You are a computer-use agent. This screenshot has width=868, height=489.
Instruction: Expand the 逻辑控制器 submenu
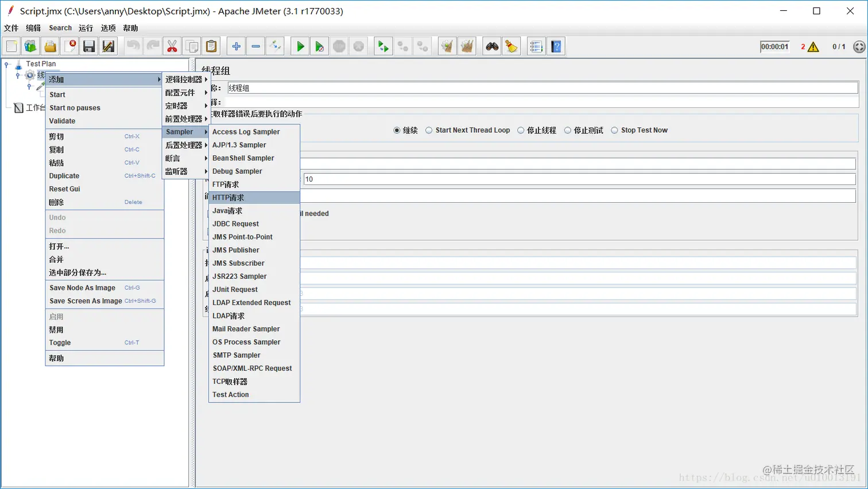(x=186, y=79)
